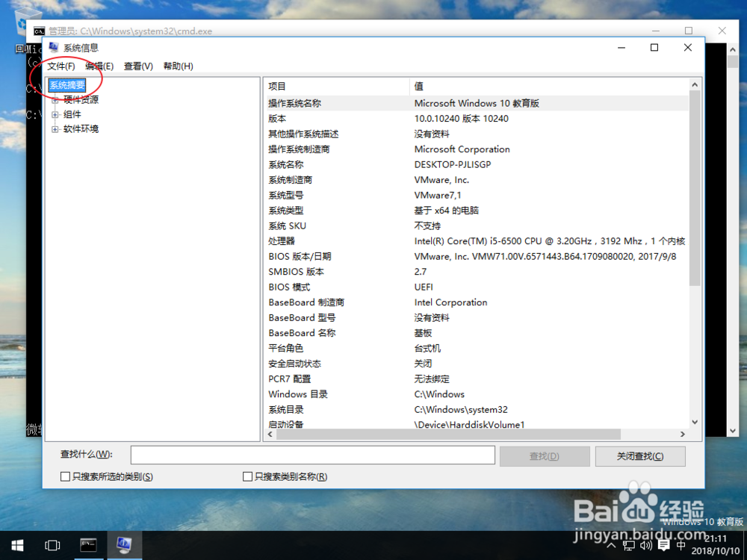Click the 查找(D) button
Screen dimensions: 747x560
(545, 456)
